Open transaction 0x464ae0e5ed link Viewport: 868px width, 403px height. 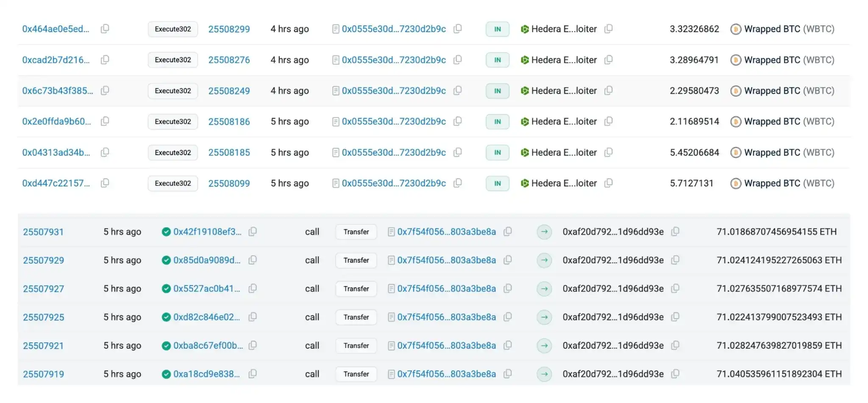pos(56,29)
